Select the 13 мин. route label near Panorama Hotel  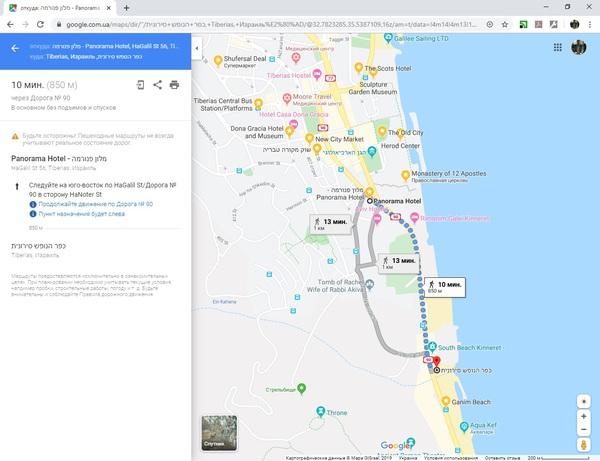tap(331, 224)
